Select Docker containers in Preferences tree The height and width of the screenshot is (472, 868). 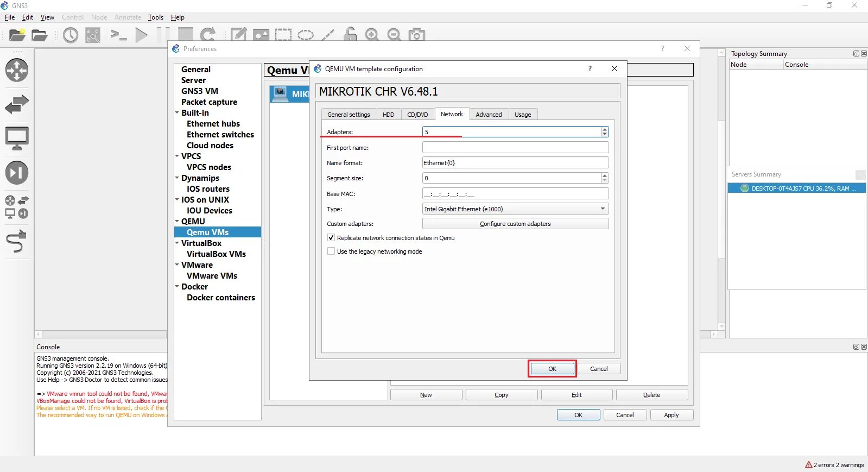(x=221, y=298)
